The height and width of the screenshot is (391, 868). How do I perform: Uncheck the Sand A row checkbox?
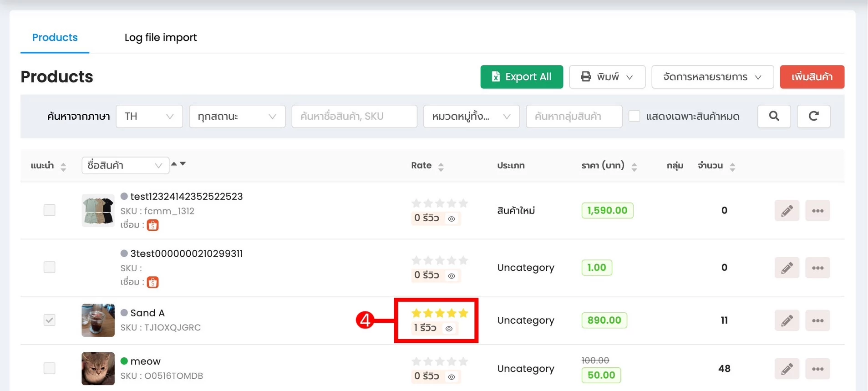coord(49,320)
